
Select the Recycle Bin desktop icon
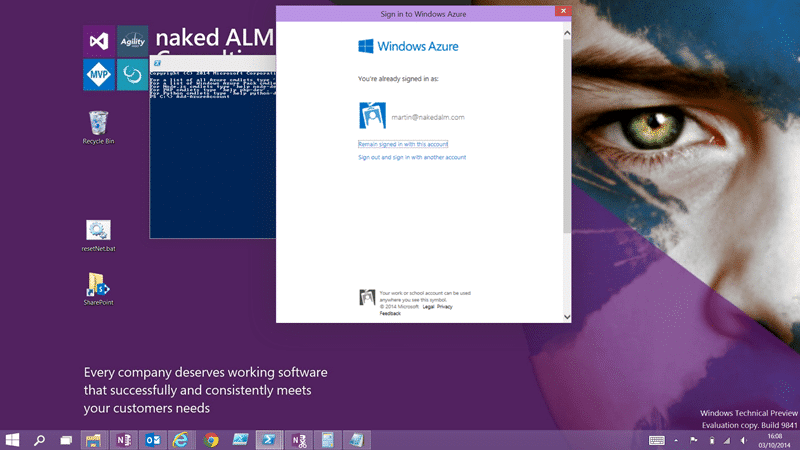pyautogui.click(x=98, y=128)
